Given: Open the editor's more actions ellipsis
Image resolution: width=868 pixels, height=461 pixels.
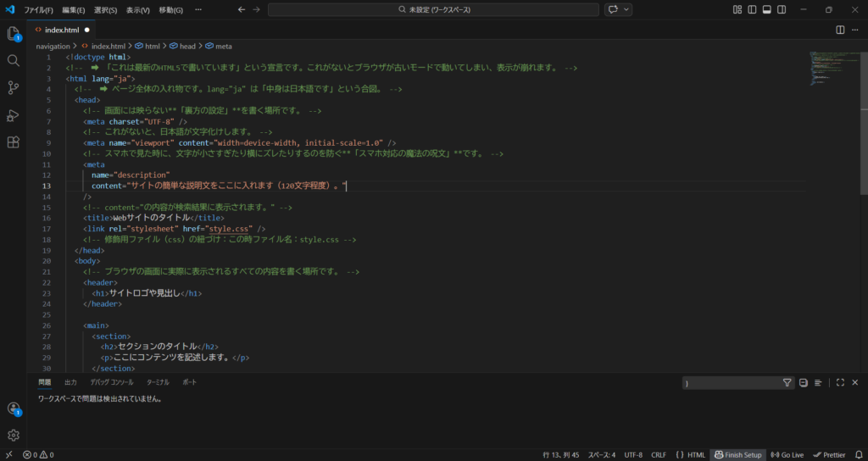Looking at the screenshot, I should (x=855, y=30).
